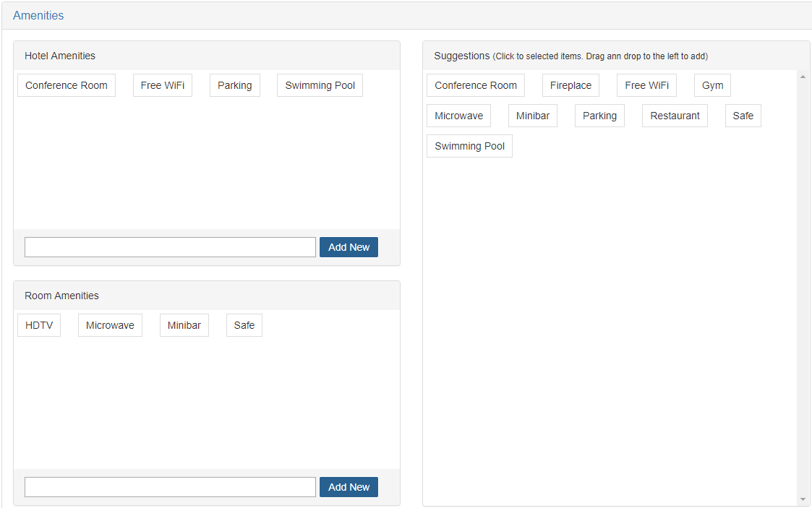
Task: Click Safe tag in the Suggestions panel
Action: [743, 116]
